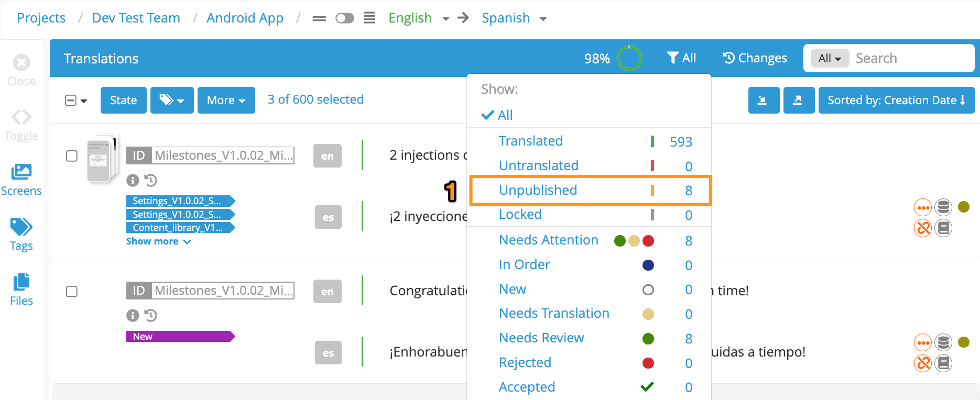Open the glossary book icon
Viewport: 980px width, 400px height.
coord(943,228)
